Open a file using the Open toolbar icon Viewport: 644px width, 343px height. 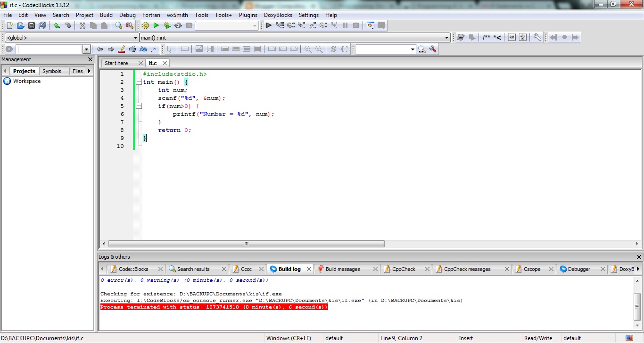click(20, 25)
